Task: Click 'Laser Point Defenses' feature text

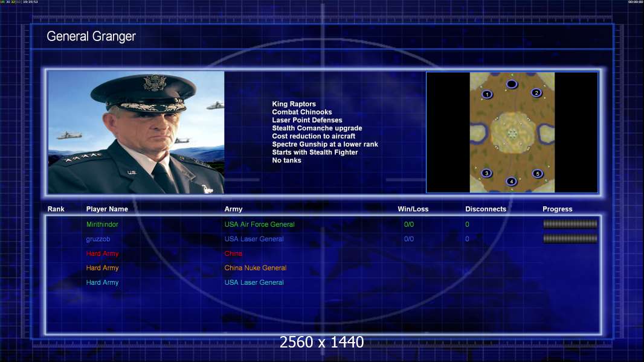Action: [x=308, y=120]
